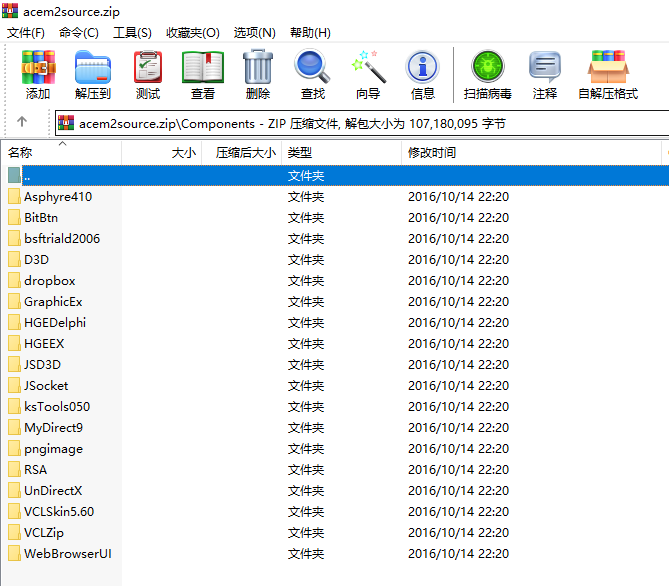Click the modified date of Asphyre410 row

click(458, 197)
